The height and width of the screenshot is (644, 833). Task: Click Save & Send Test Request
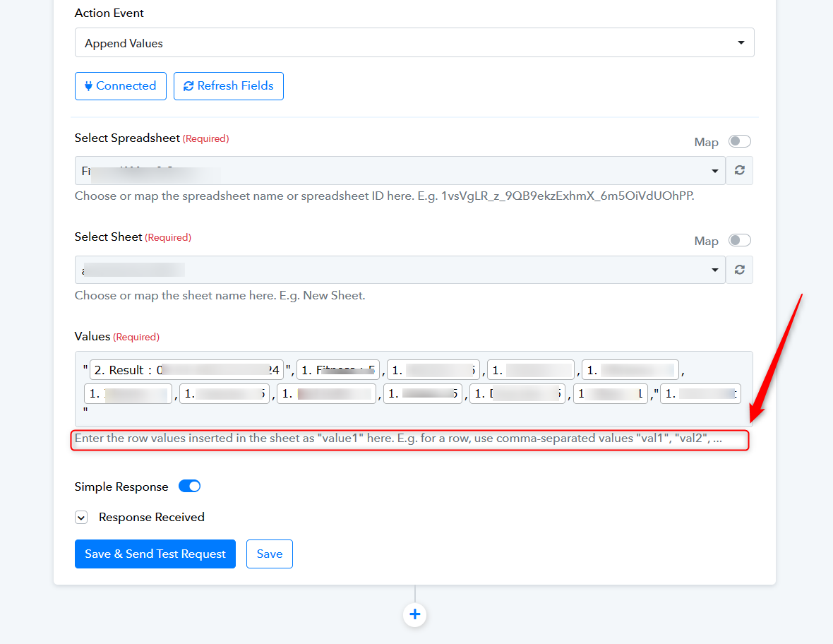click(x=155, y=554)
